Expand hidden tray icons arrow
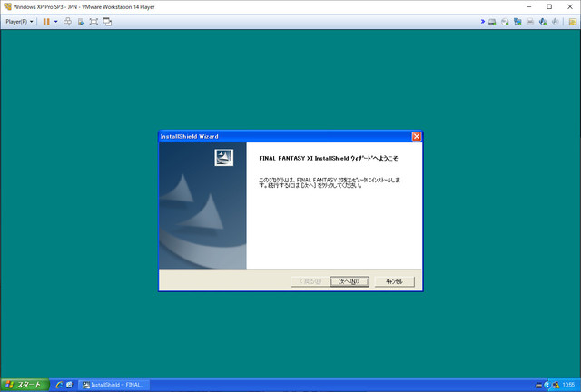581x392 pixels. [x=547, y=386]
